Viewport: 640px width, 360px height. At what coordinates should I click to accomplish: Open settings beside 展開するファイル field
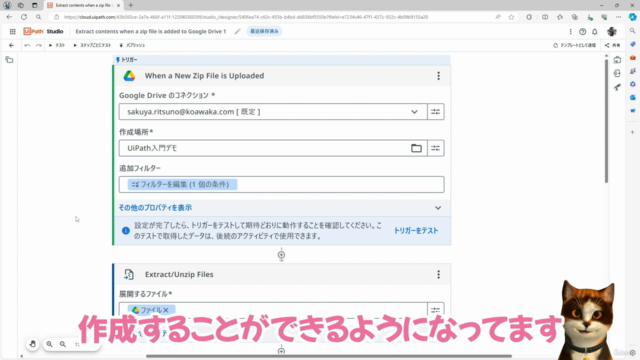[436, 310]
